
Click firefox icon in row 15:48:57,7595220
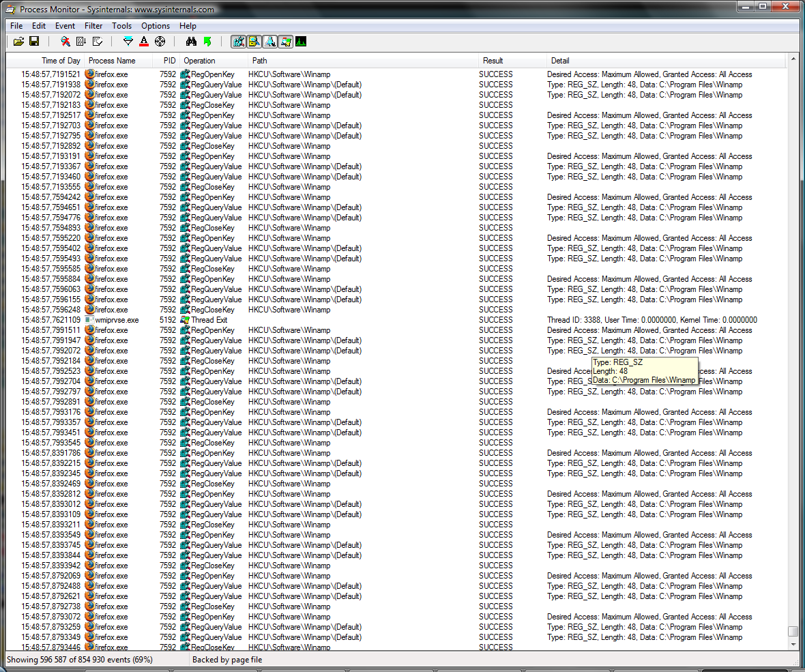tap(89, 238)
